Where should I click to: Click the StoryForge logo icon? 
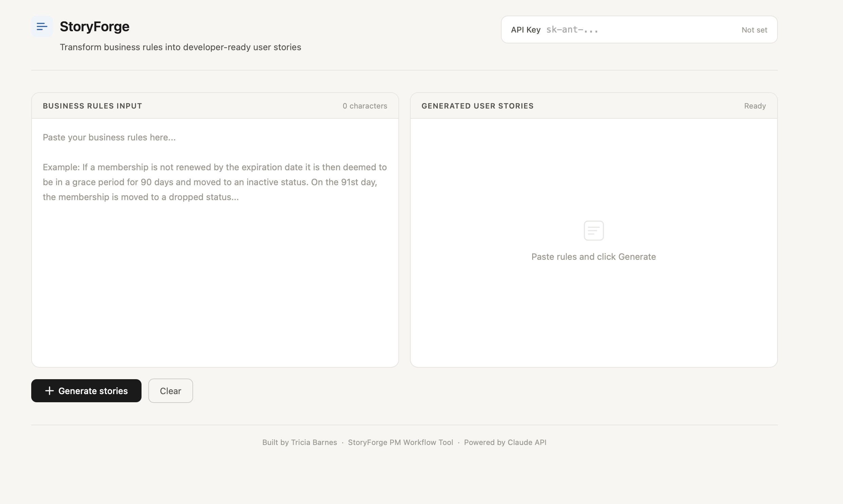coord(42,26)
